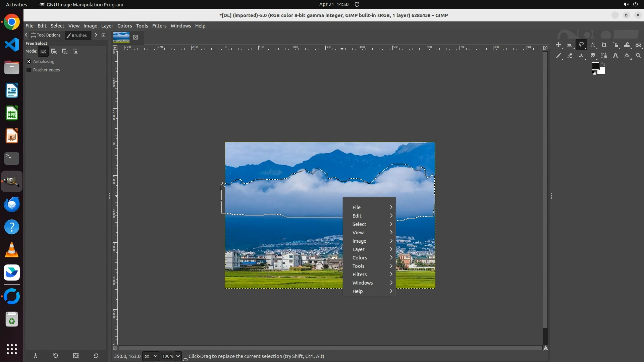The image size is (644, 362).
Task: Click the black foreground color swatch
Action: click(595, 66)
